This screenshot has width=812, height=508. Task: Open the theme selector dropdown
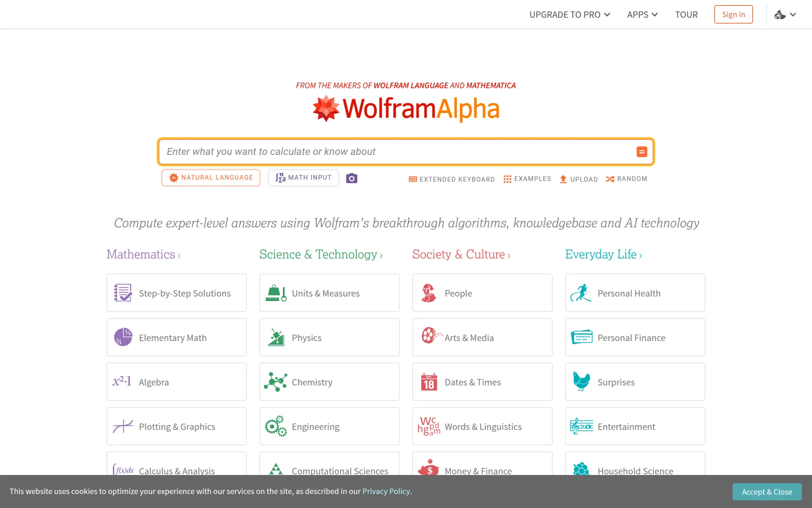click(785, 15)
